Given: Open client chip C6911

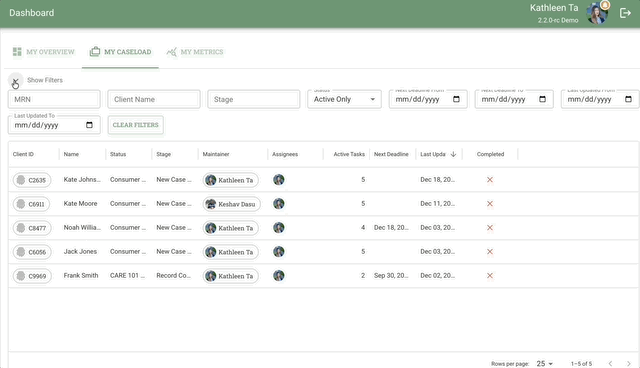Looking at the screenshot, I should point(31,204).
